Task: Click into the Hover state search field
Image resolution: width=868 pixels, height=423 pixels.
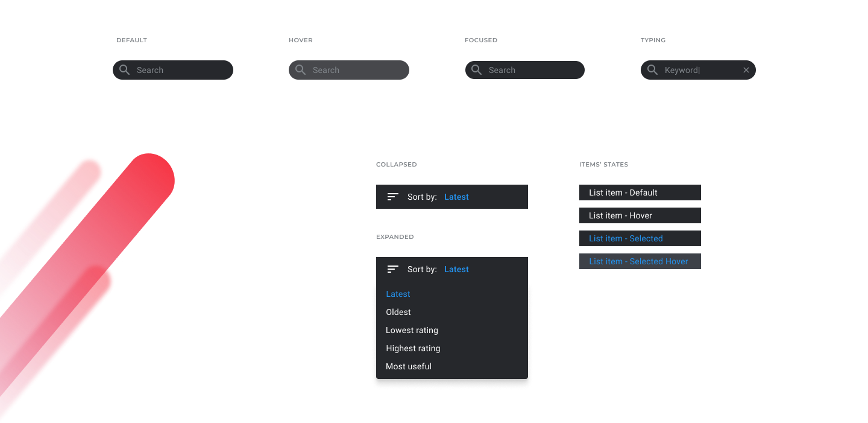Action: point(349,70)
